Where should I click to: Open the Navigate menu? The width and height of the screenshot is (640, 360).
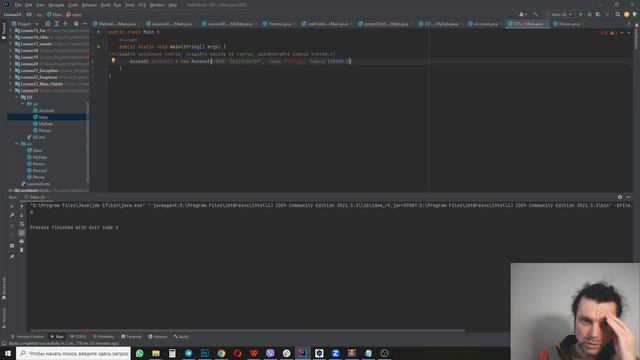56,5
